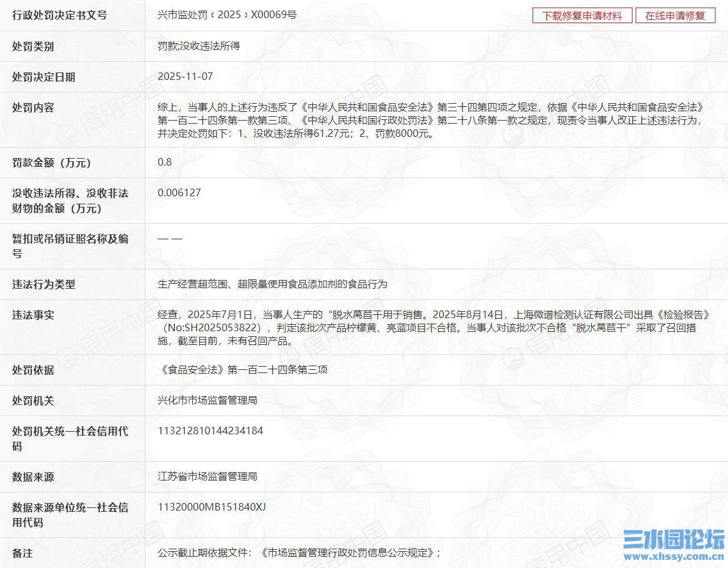The width and height of the screenshot is (728, 568).
Task: Click the 罚款金额（万元） label
Action: (52, 162)
